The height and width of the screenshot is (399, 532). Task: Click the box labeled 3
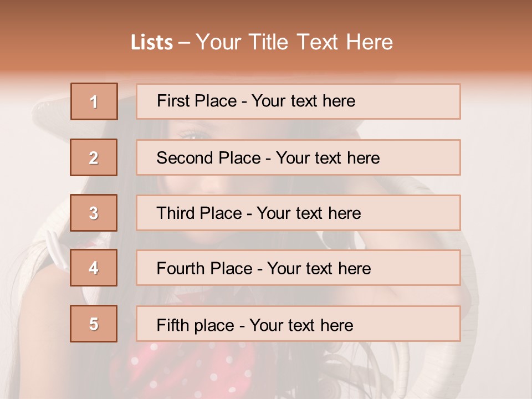[94, 213]
